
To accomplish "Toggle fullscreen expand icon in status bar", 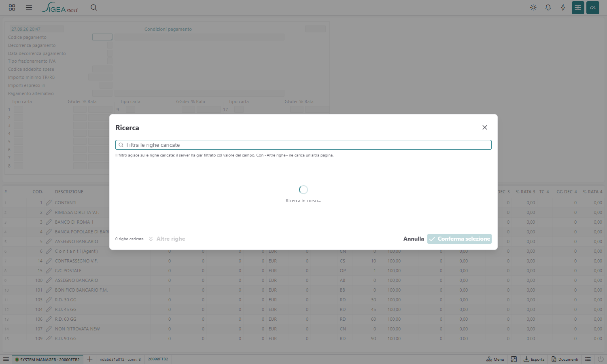I will click(514, 359).
